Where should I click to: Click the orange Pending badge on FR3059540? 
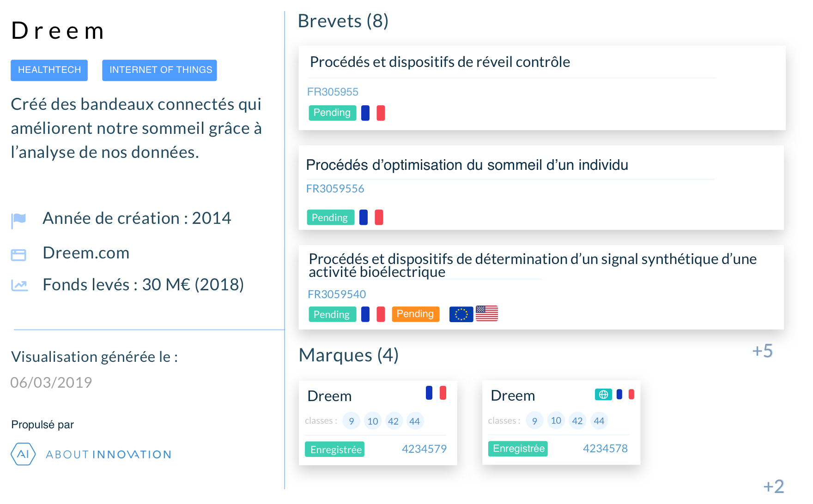tap(415, 314)
